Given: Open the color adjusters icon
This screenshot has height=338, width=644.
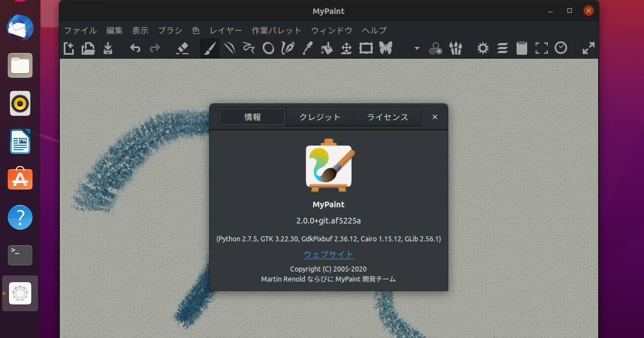Looking at the screenshot, I should tap(435, 48).
